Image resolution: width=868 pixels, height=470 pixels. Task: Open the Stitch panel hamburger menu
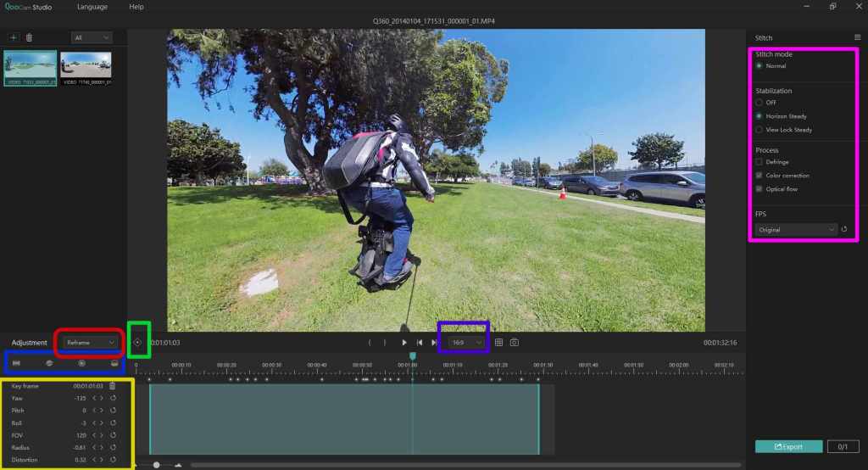(x=858, y=37)
